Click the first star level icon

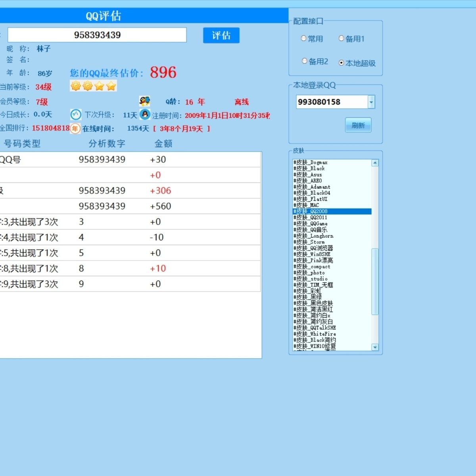click(x=99, y=86)
